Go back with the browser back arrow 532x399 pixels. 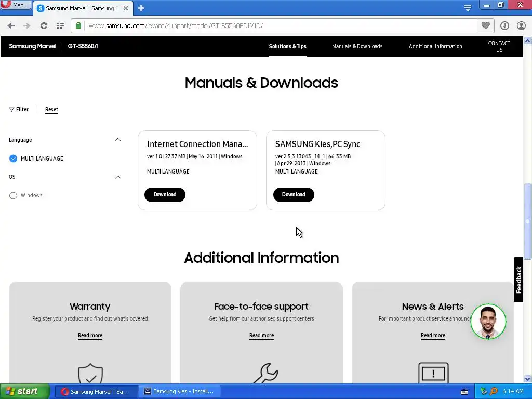tap(11, 26)
